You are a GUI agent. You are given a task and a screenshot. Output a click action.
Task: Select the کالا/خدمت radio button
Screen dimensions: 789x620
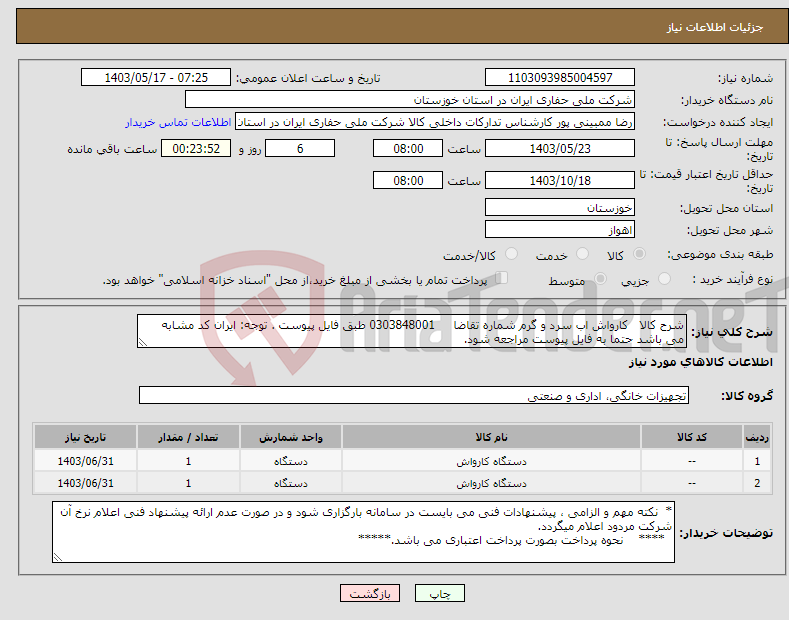(511, 254)
